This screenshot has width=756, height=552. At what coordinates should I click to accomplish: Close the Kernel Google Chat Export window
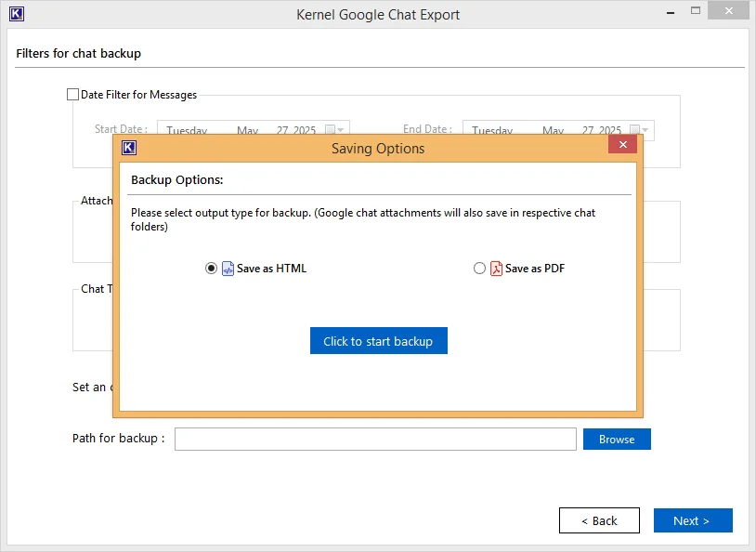tap(728, 10)
